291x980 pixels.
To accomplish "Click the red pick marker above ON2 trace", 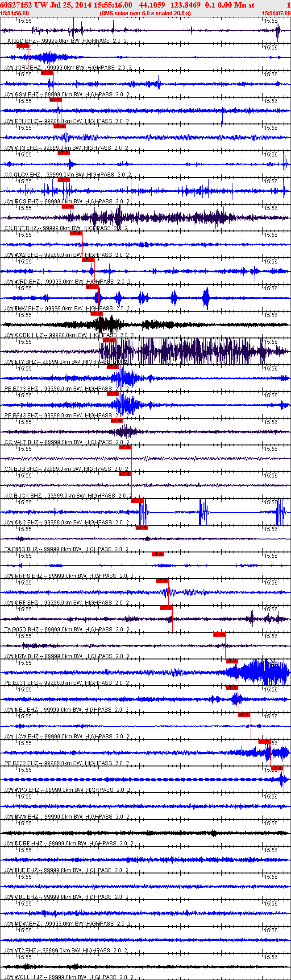I will click(137, 500).
